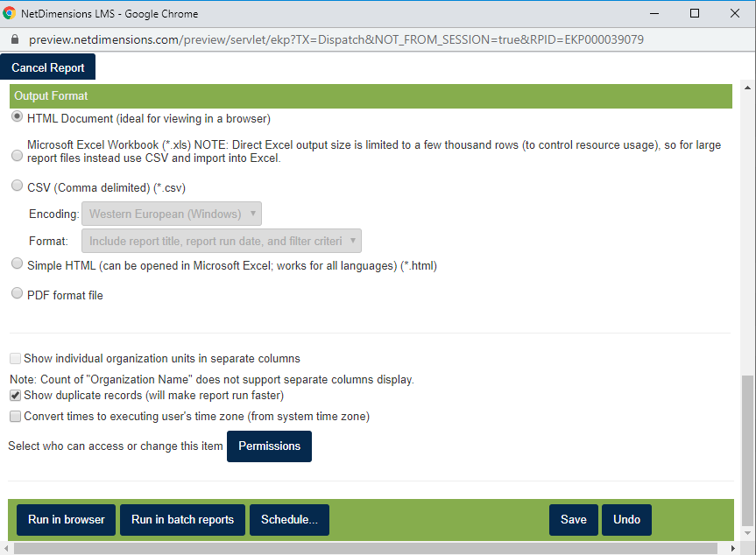The width and height of the screenshot is (756, 555).
Task: Click Run in browser
Action: coord(66,519)
